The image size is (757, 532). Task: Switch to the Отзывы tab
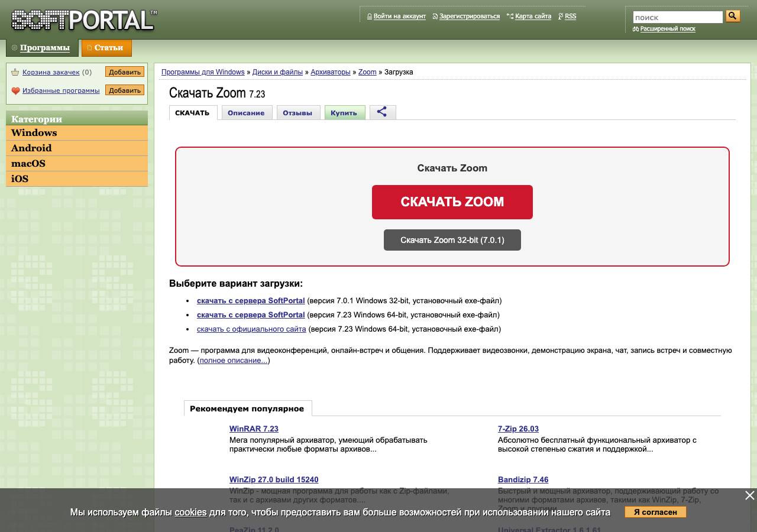pyautogui.click(x=297, y=112)
